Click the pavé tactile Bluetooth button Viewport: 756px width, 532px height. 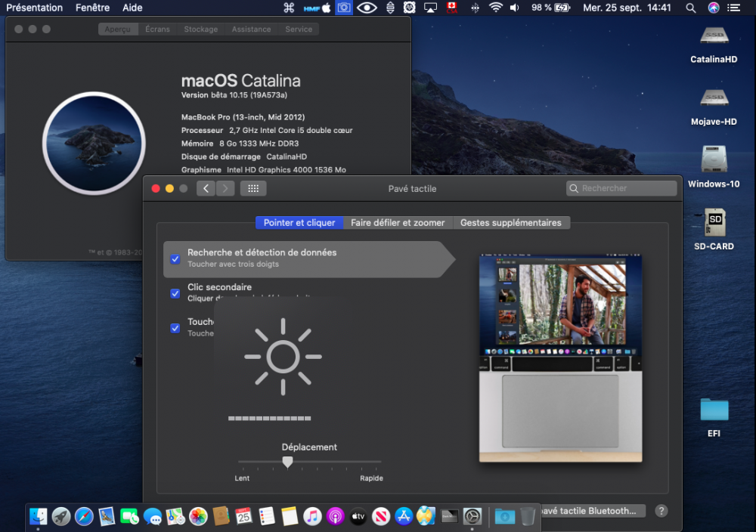tap(592, 511)
